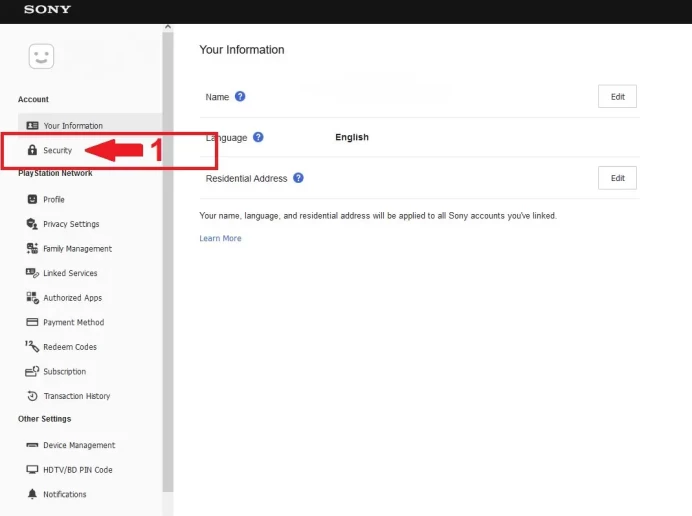Click the Other Settings section heading

tap(44, 418)
